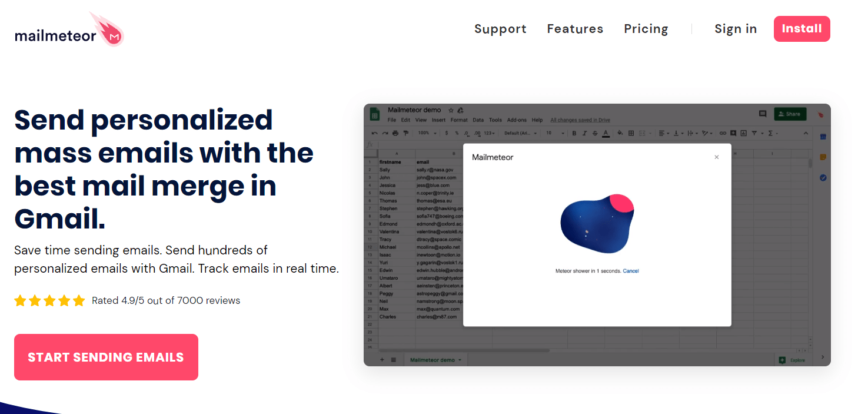The width and height of the screenshot is (868, 414).
Task: Close the Mailmeteor dialog with the X
Action: (x=716, y=157)
